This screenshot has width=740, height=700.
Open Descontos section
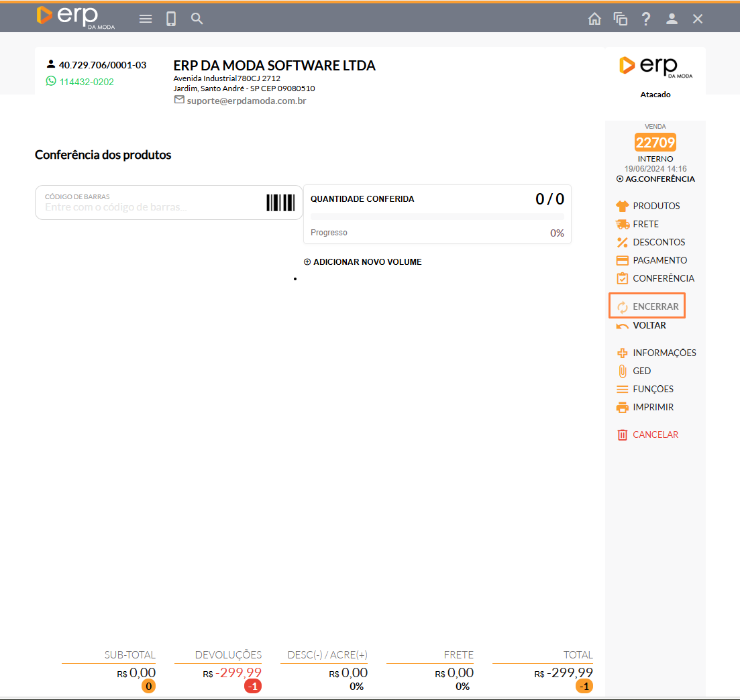click(658, 242)
